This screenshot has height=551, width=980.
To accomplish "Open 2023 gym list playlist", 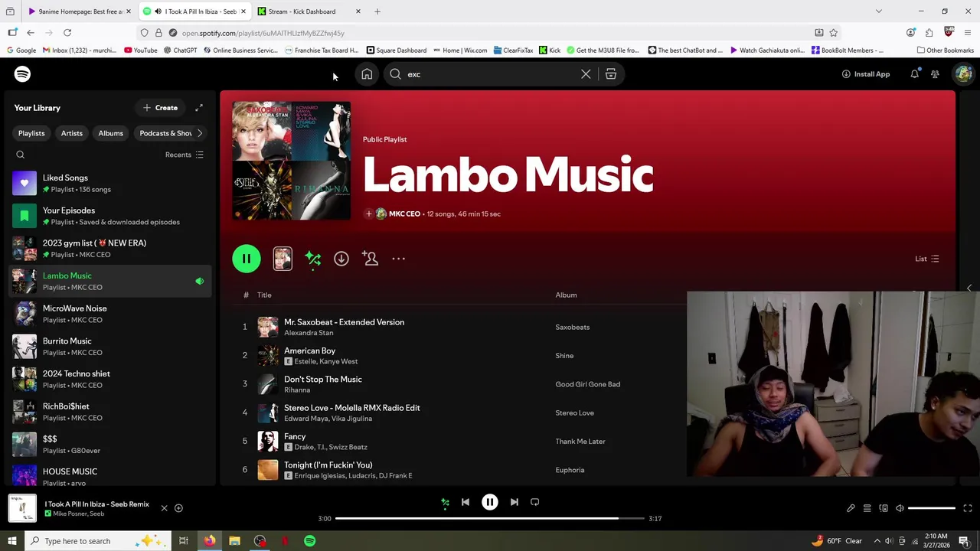I will pyautogui.click(x=109, y=249).
